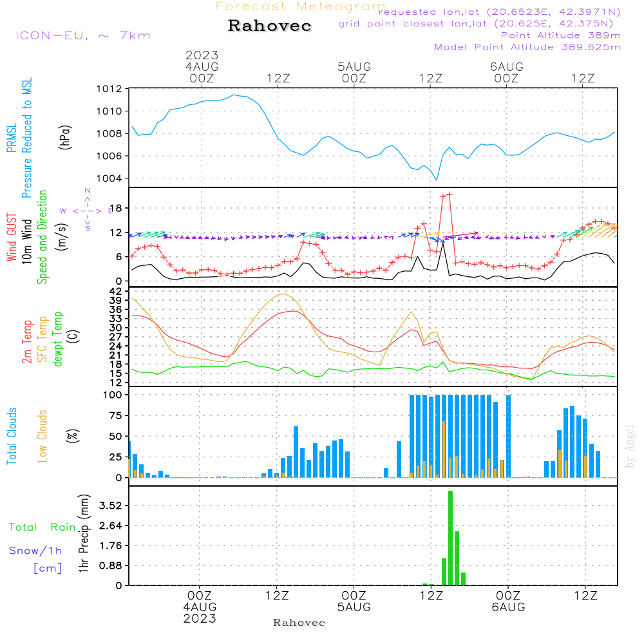Click the 'Speed and Direction' legend label
644x644 pixels.
42,237
